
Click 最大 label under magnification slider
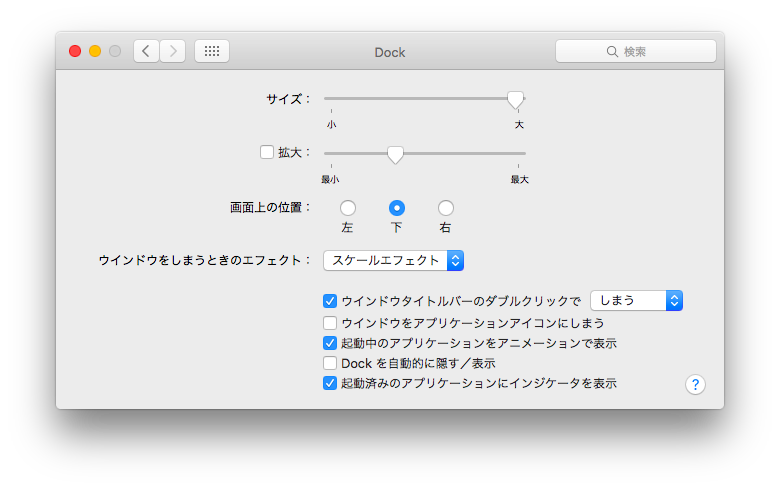(x=519, y=180)
